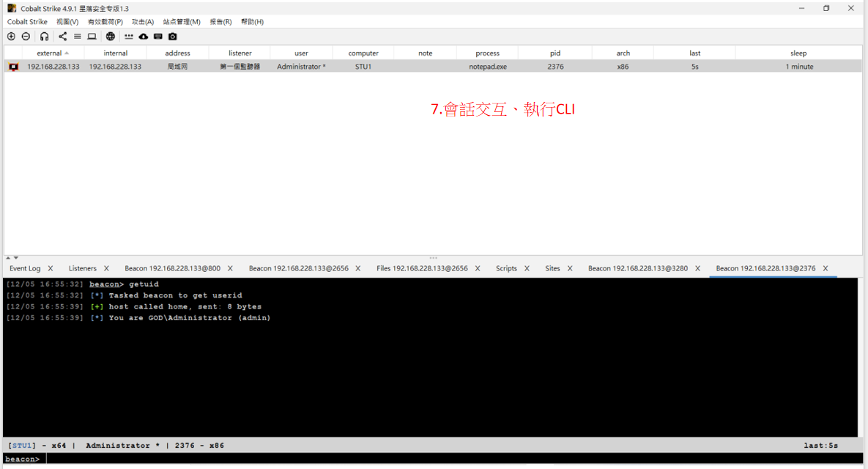The height and width of the screenshot is (469, 868).
Task: Open the 帮助(H) menu
Action: coord(253,21)
